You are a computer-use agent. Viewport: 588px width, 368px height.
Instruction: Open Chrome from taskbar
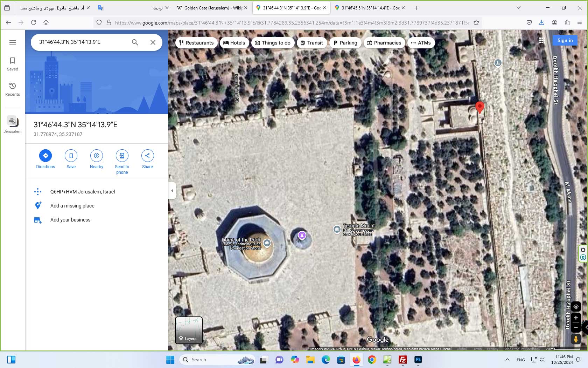tap(372, 360)
